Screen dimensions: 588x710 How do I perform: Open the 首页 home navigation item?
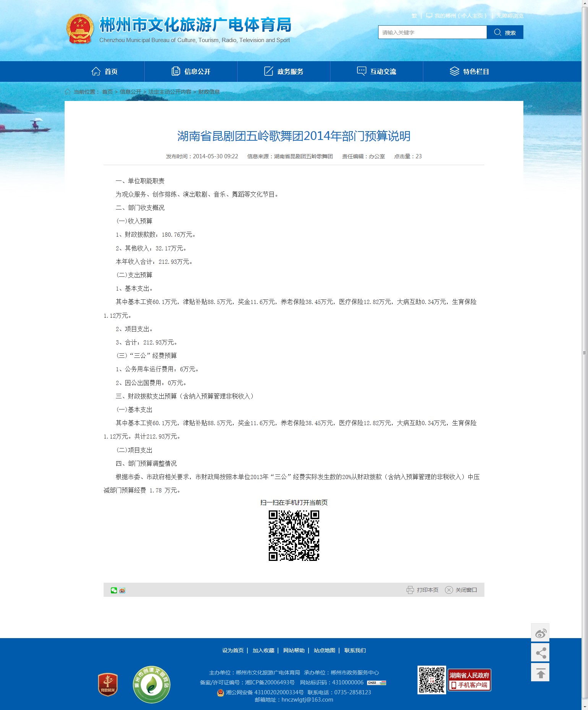(104, 71)
